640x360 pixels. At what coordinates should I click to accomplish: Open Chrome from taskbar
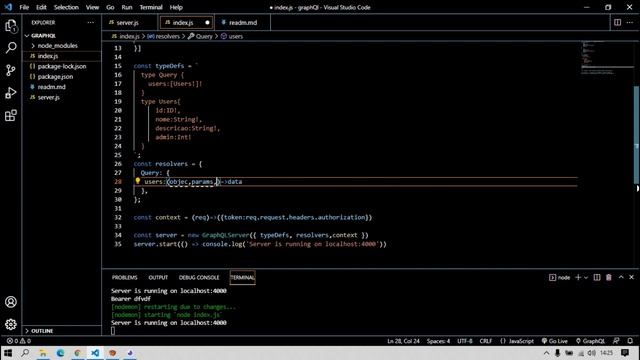[x=78, y=353]
